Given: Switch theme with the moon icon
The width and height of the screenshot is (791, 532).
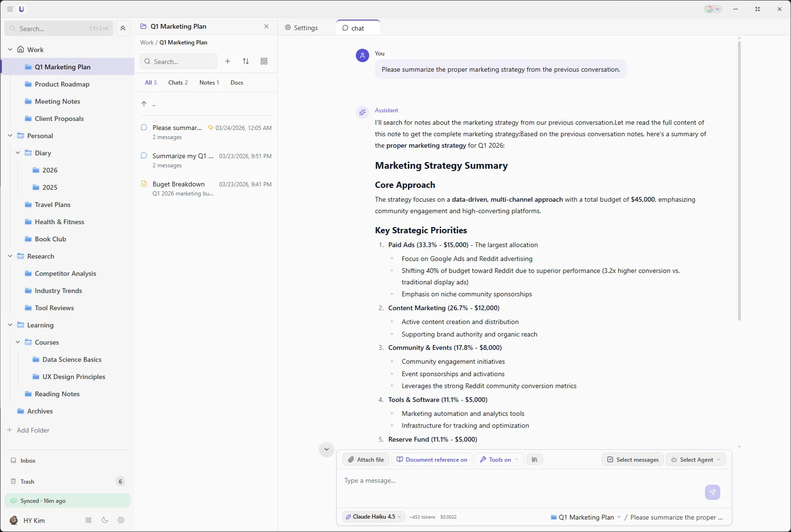Looking at the screenshot, I should tap(104, 520).
